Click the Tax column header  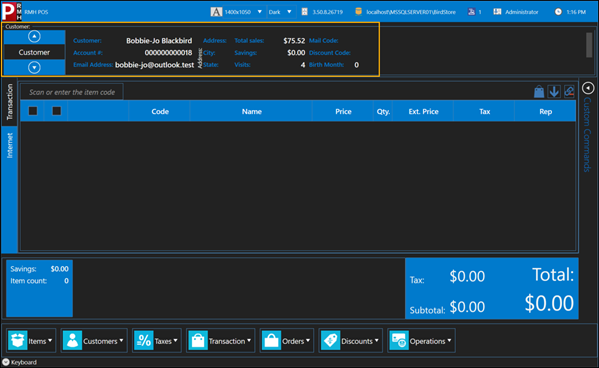point(484,112)
